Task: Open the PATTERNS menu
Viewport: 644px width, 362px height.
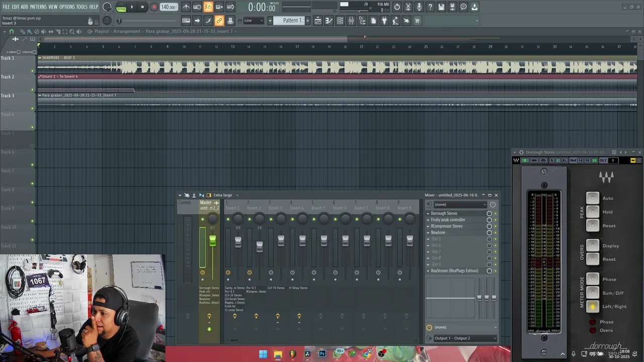Action: 38,7
